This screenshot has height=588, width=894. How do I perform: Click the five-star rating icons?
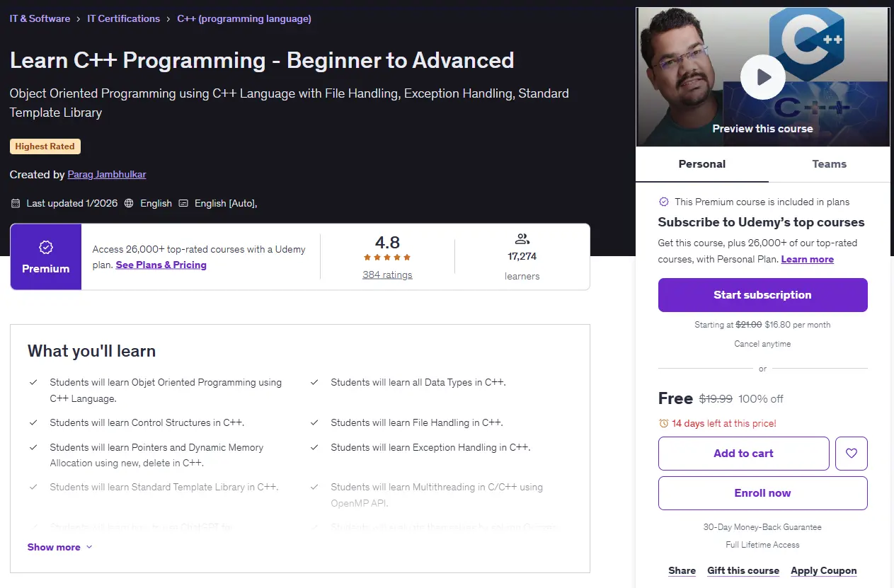387,258
